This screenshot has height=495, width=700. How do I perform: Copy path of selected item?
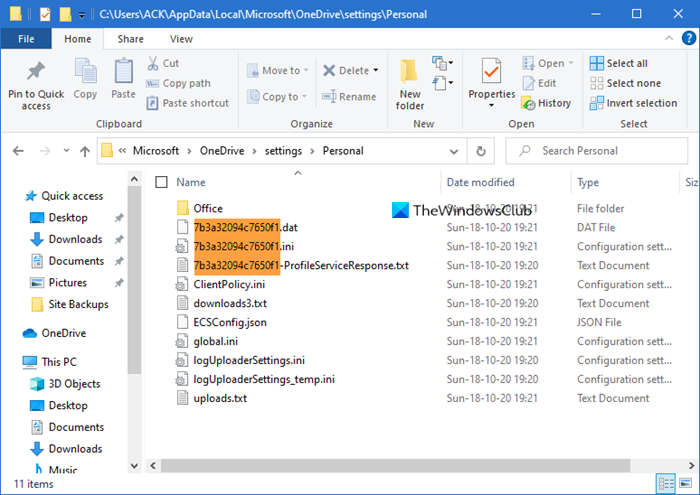coord(178,83)
